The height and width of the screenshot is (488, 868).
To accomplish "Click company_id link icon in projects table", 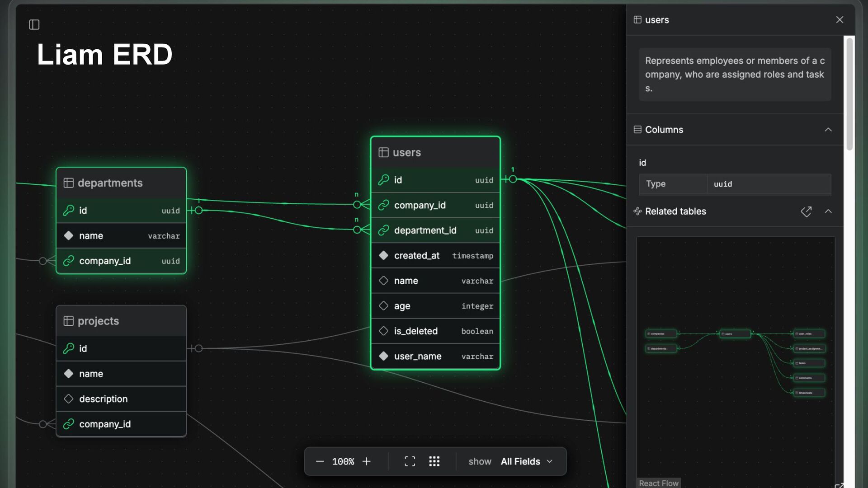I will pos(69,424).
